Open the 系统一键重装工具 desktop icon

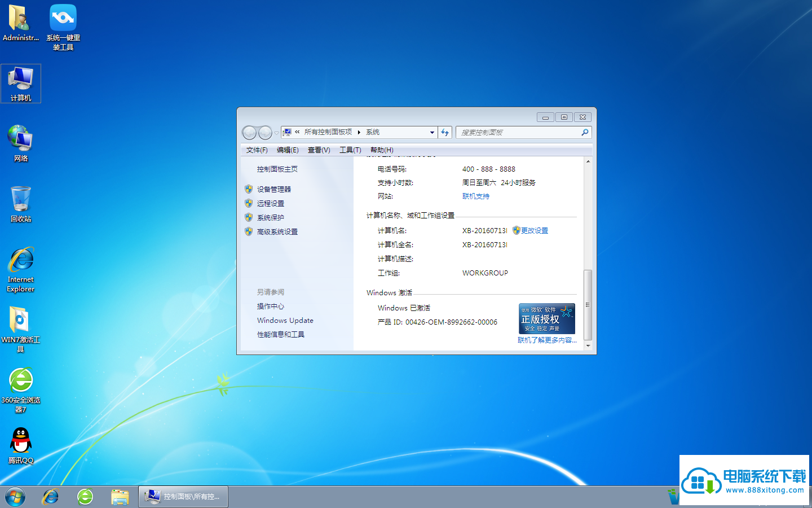(63, 27)
